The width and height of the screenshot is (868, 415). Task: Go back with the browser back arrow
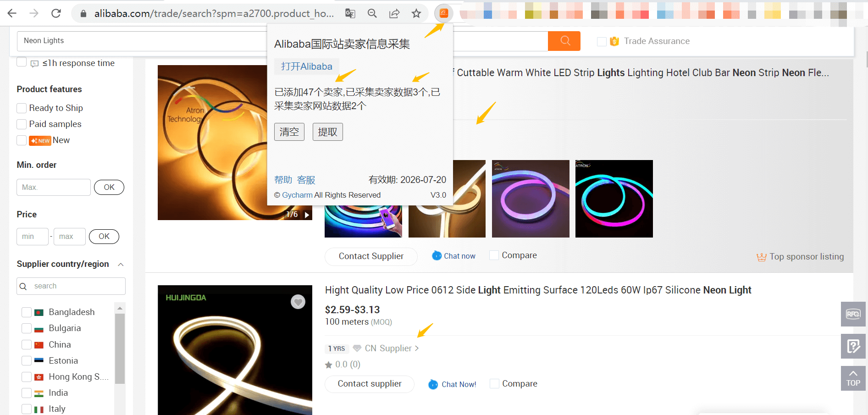point(12,13)
